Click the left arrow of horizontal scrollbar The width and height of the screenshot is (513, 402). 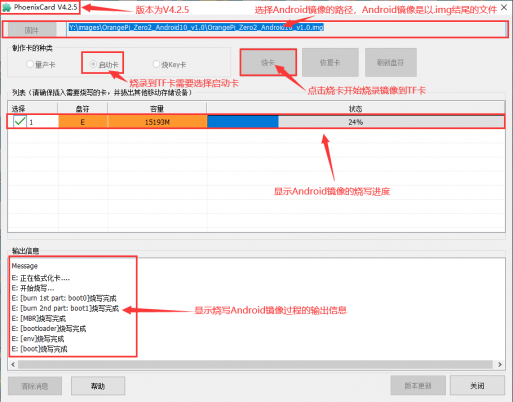point(13,364)
